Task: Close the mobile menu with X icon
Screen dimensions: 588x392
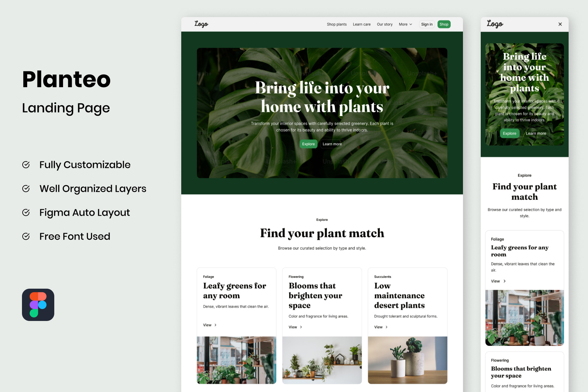Action: click(x=560, y=24)
